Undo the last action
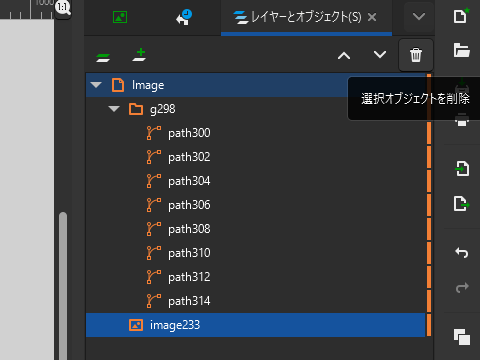This screenshot has height=360, width=480. coord(462,253)
